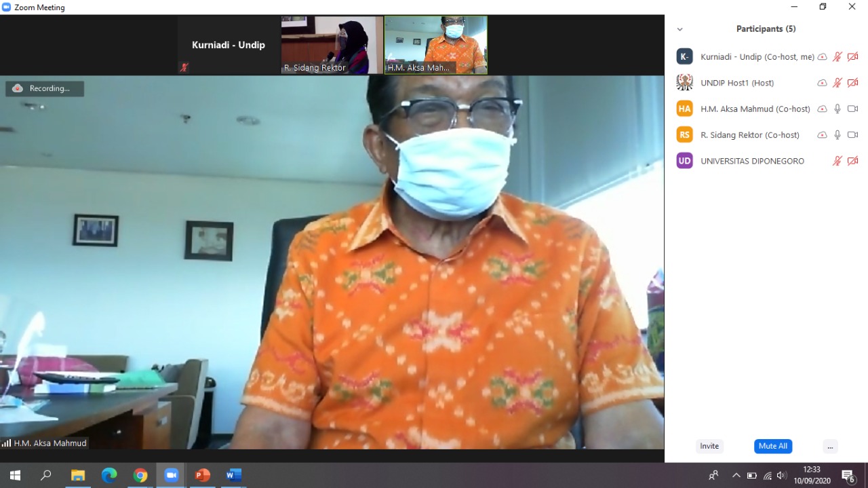868x488 pixels.
Task: Click the Recording indicator badge
Action: [x=45, y=88]
